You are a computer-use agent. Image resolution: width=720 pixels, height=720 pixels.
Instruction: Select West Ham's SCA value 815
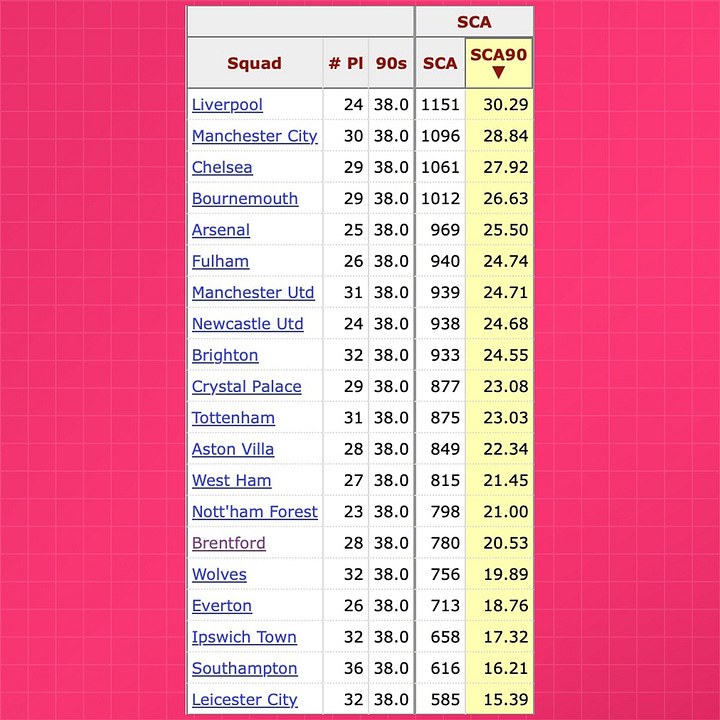(x=445, y=480)
